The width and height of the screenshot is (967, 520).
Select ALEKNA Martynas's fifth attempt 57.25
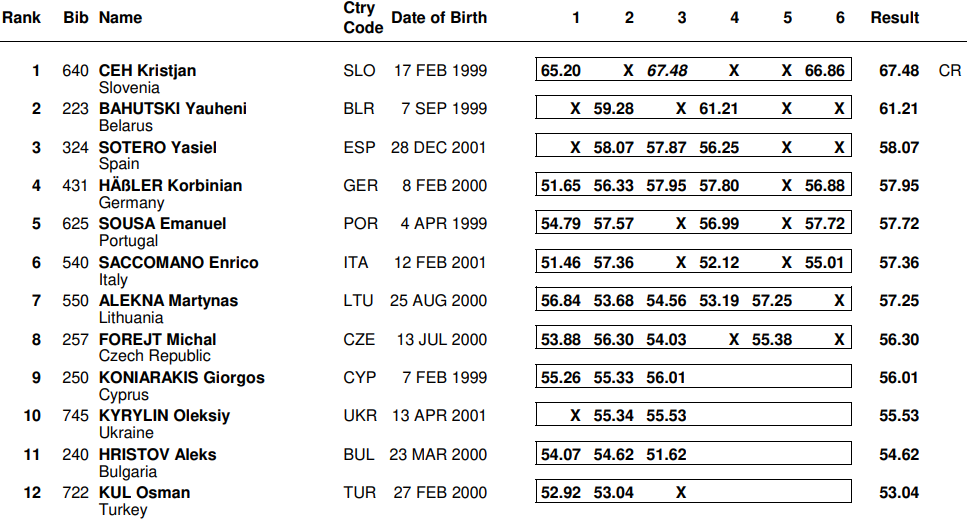coord(772,300)
